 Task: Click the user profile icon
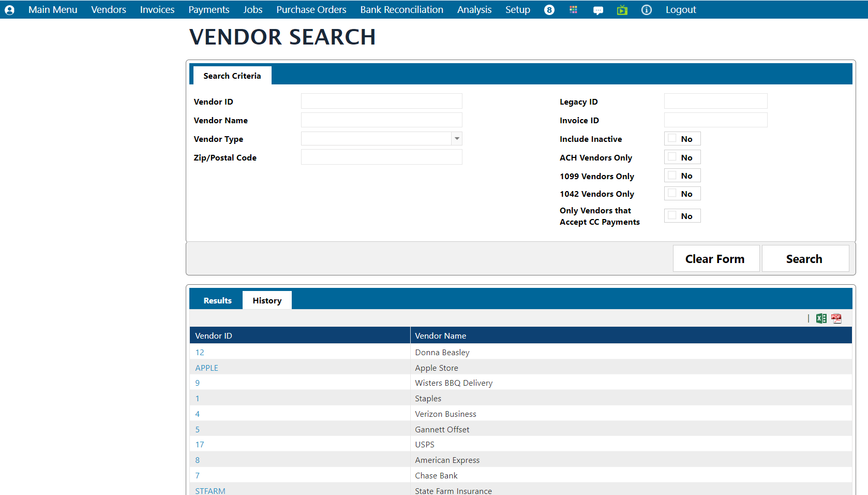(x=9, y=10)
